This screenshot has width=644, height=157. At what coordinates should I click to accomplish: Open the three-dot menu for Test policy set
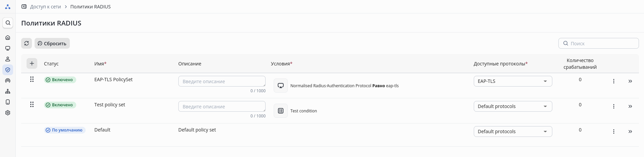click(x=613, y=106)
